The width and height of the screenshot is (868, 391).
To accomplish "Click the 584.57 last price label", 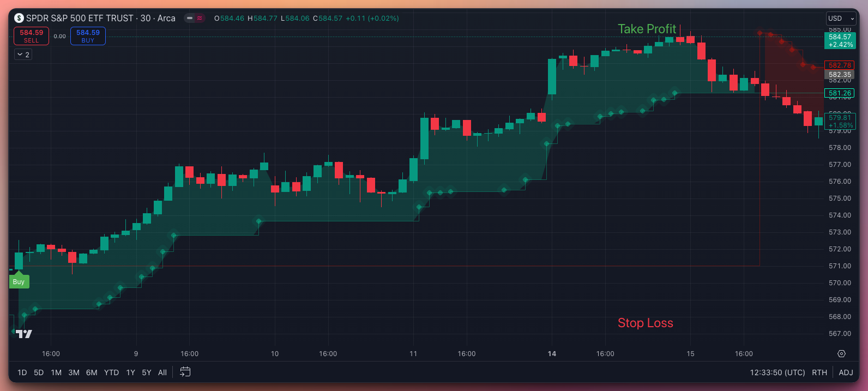I will 840,41.
